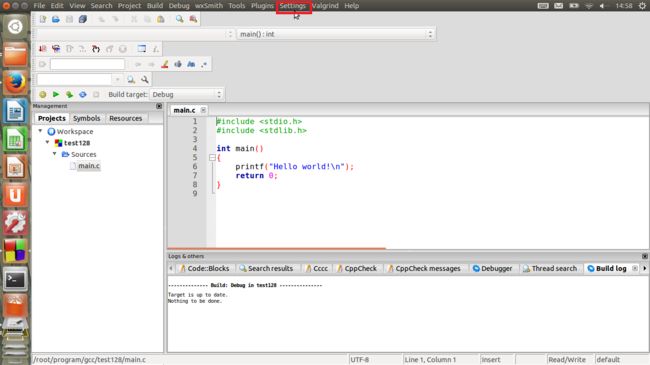Open the main() : int function dropdown
Image resolution: width=650 pixels, height=365 pixels.
[336, 34]
